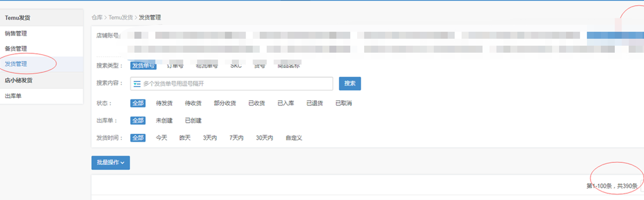Filter 发货时间 by 昨天
This screenshot has width=644, height=200.
coord(185,138)
